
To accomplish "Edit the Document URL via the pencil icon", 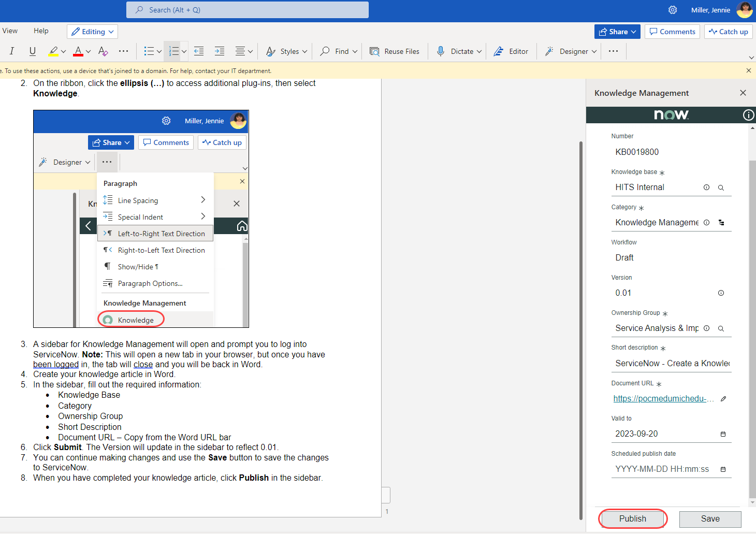I will 723,399.
